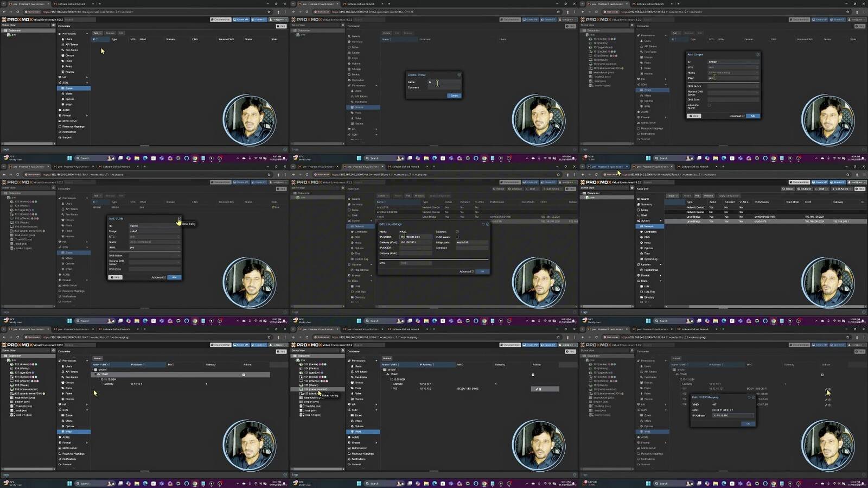Screen dimensions: 868x488
Task: Close the Create: Group dialog
Action: (459, 74)
